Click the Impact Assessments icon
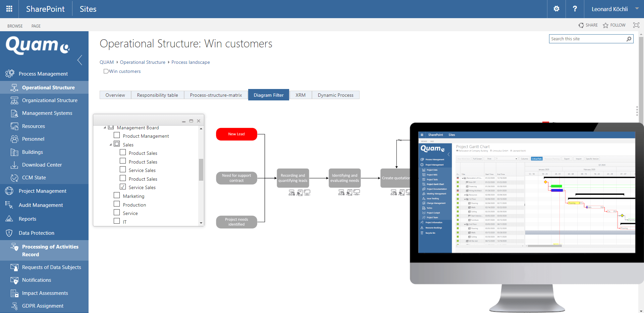This screenshot has height=313, width=644. [x=14, y=293]
